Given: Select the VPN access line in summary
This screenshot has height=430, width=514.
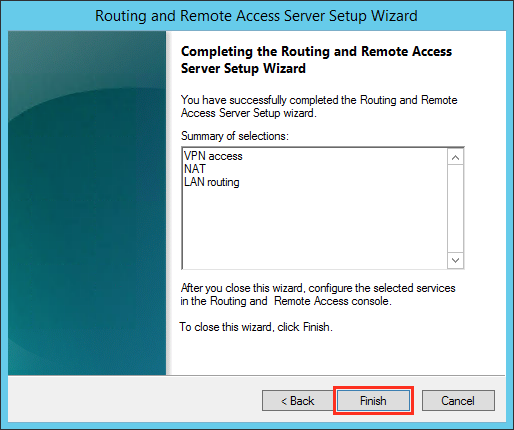Looking at the screenshot, I should (213, 156).
